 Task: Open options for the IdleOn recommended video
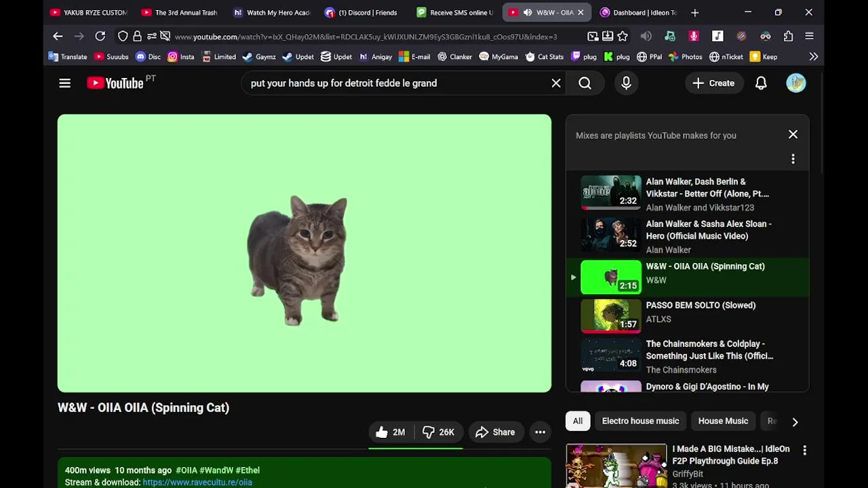pyautogui.click(x=804, y=450)
